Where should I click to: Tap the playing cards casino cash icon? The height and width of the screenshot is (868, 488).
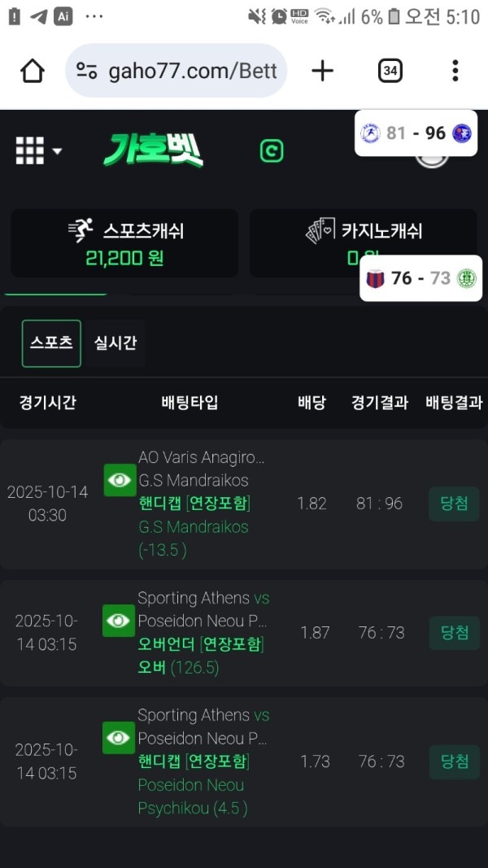[x=320, y=232]
